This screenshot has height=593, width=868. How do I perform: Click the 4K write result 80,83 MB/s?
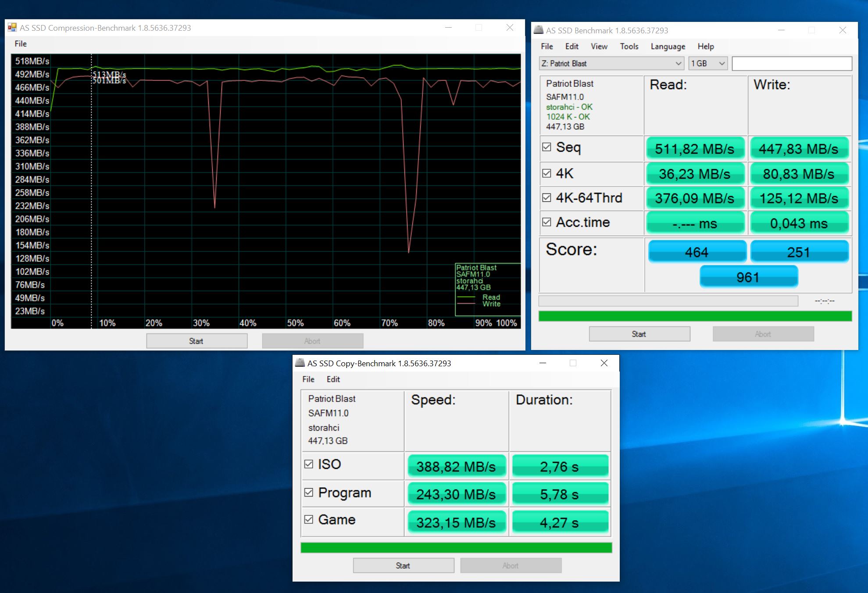(799, 174)
